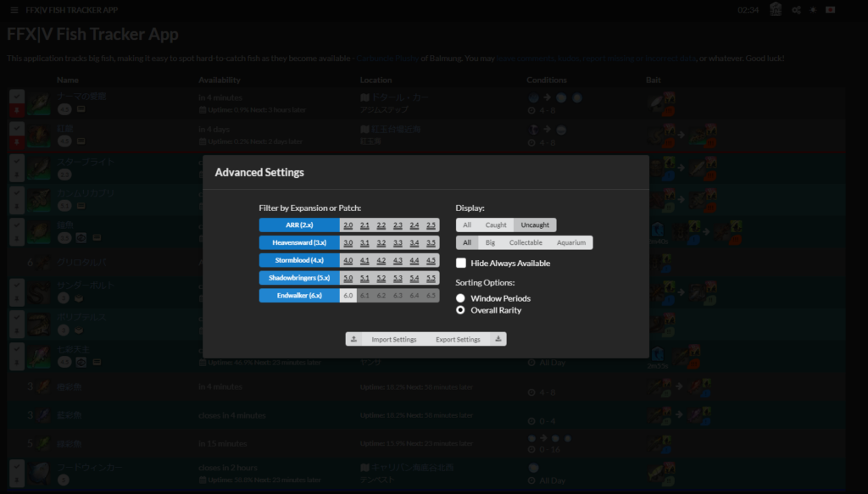Filter display to Big fish
868x494 pixels.
[x=490, y=243]
